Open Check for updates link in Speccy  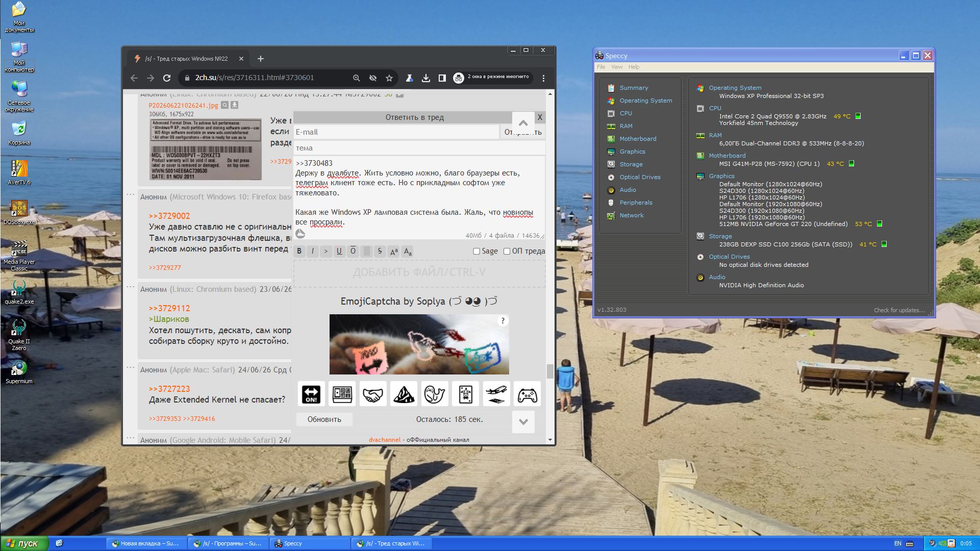(899, 310)
